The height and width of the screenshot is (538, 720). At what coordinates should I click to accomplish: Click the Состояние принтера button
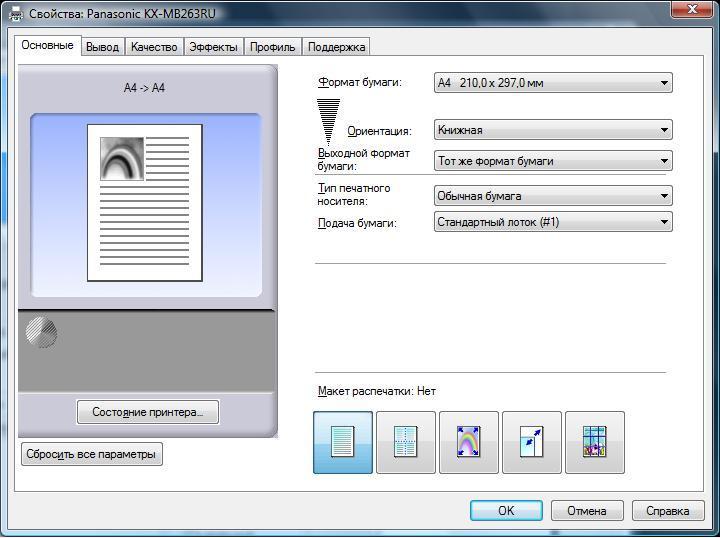click(148, 412)
